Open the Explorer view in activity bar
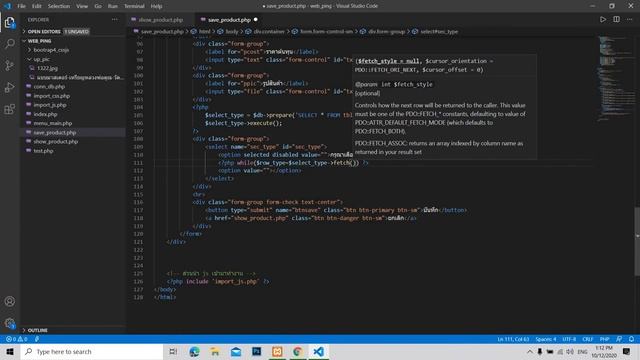Image resolution: width=640 pixels, height=360 pixels. click(x=10, y=22)
